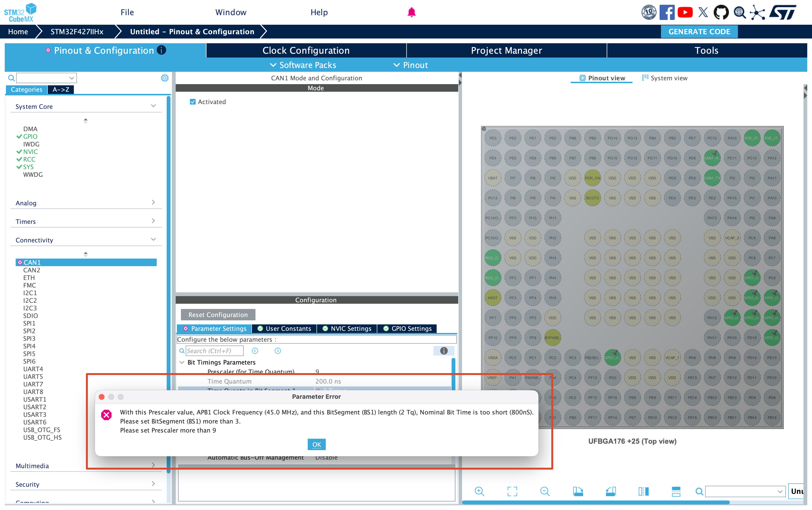Open the YouTube channel icon
Image resolution: width=812 pixels, height=510 pixels.
(685, 13)
